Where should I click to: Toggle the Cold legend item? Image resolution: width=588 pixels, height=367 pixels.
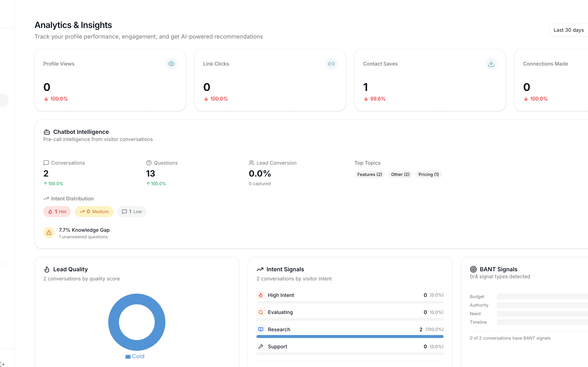tap(135, 356)
